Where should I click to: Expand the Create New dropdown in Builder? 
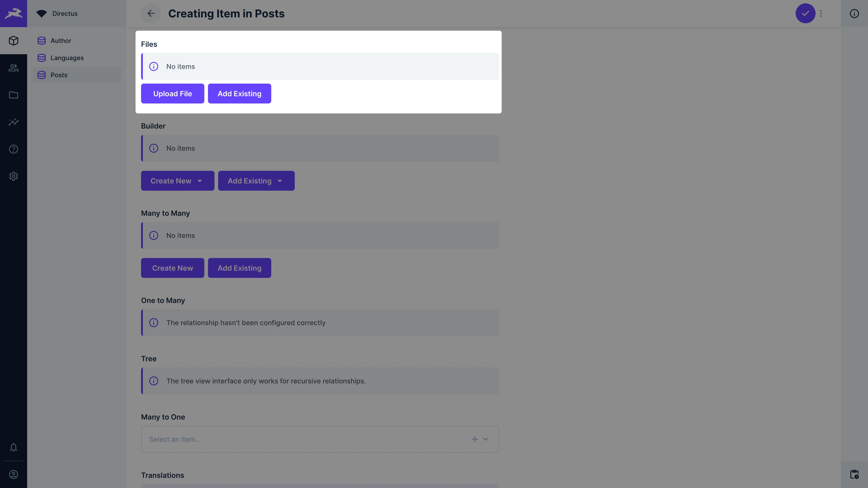[200, 181]
